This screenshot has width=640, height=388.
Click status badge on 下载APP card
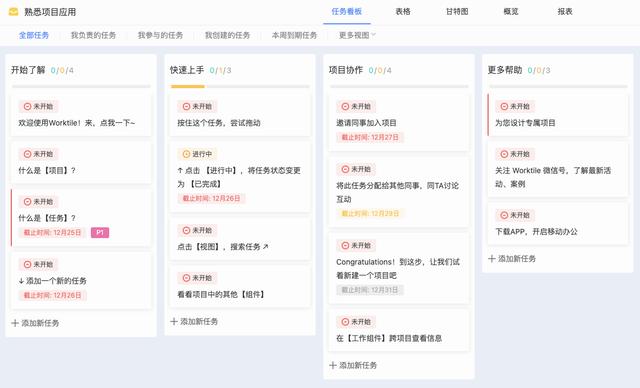click(x=515, y=215)
